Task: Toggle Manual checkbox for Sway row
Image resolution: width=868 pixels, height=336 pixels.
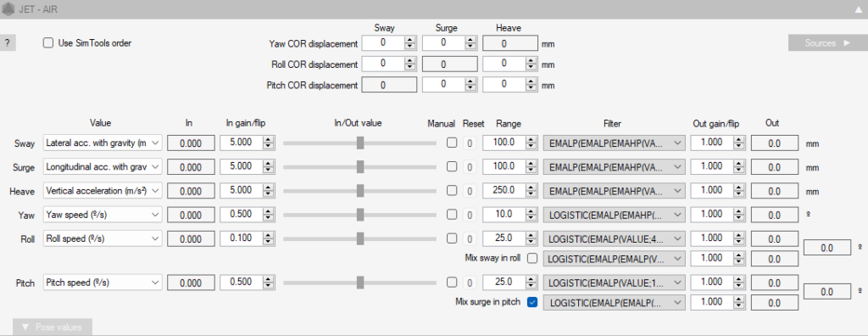Action: point(452,143)
